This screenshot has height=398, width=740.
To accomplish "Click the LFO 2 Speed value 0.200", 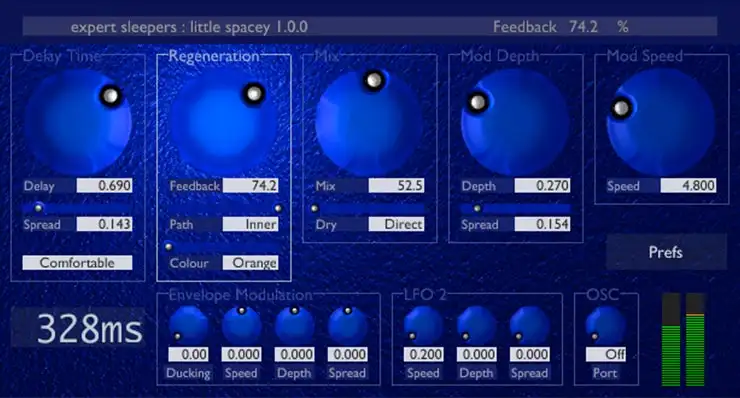I will pos(423,354).
